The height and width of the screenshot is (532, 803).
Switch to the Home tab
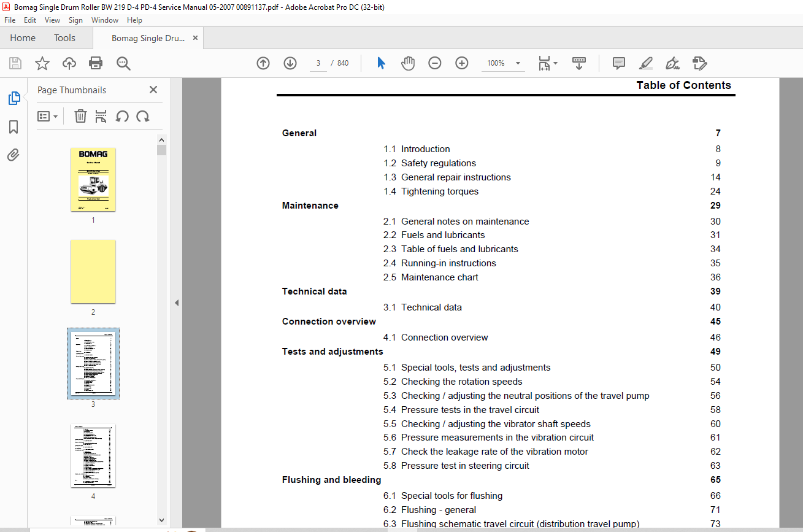pyautogui.click(x=23, y=38)
